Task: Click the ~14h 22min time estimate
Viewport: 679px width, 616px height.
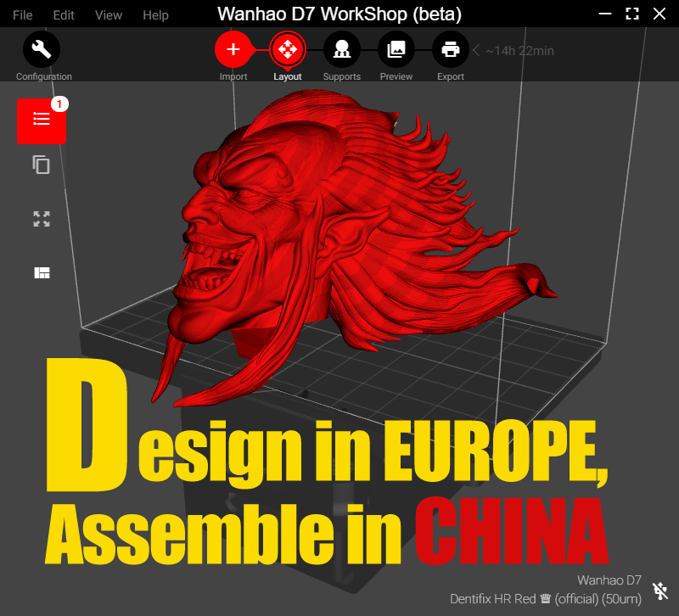Action: [519, 51]
